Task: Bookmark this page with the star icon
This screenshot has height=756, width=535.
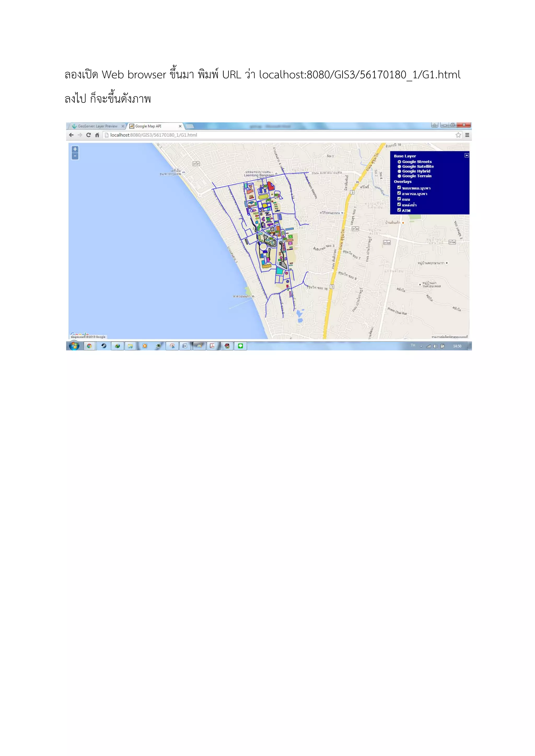Action: pyautogui.click(x=458, y=135)
